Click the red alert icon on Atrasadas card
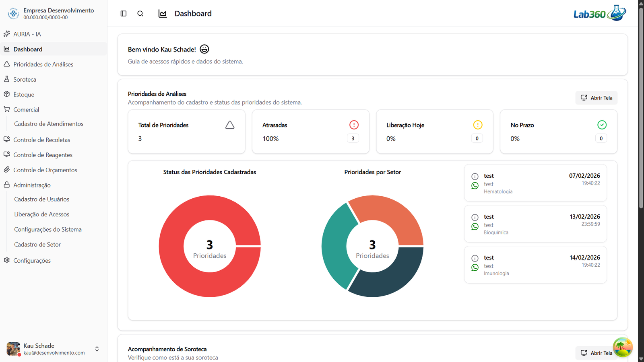The width and height of the screenshot is (644, 362). coord(354,125)
